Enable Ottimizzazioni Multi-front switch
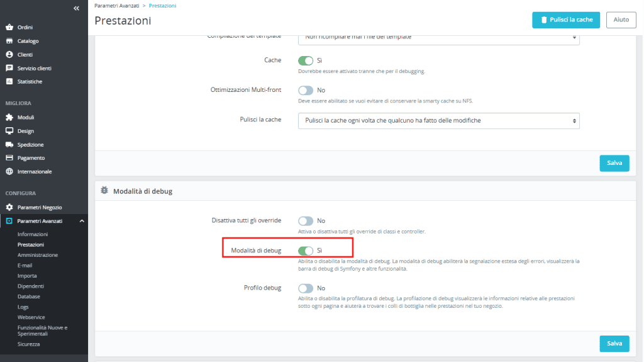 306,90
